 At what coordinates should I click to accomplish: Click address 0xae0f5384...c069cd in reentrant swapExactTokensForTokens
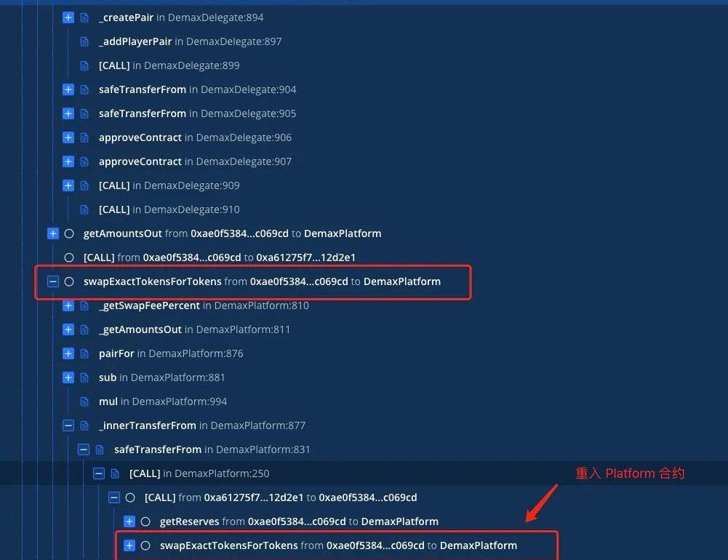point(375,545)
